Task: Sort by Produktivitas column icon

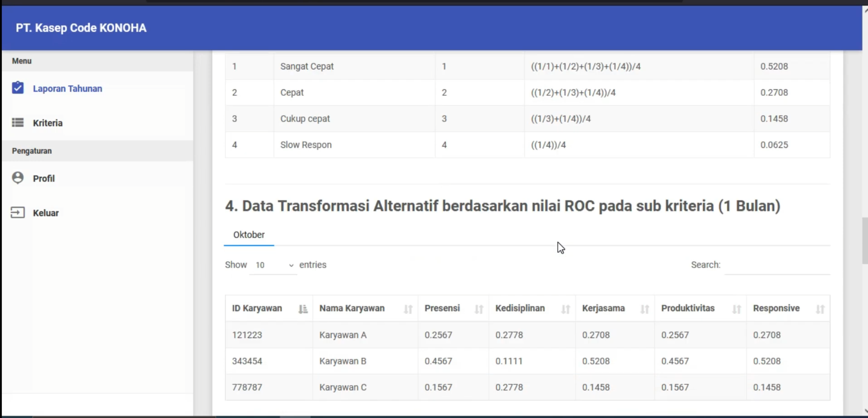Action: pyautogui.click(x=736, y=309)
